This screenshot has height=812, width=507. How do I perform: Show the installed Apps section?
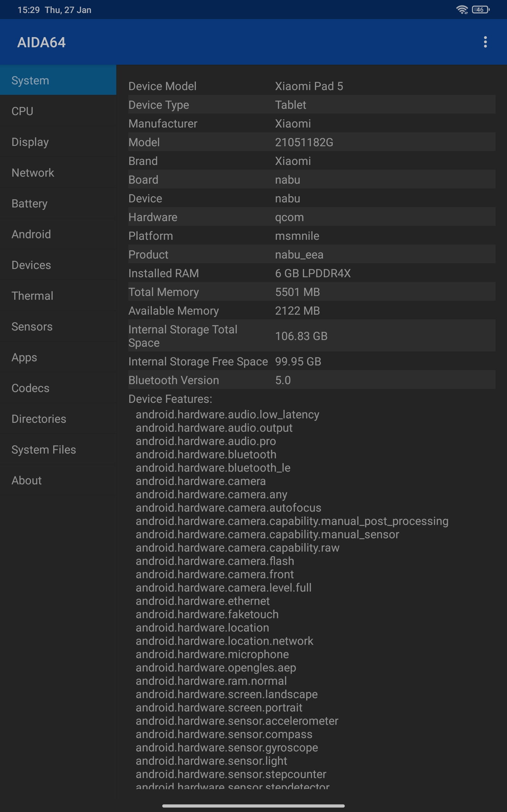[58, 357]
